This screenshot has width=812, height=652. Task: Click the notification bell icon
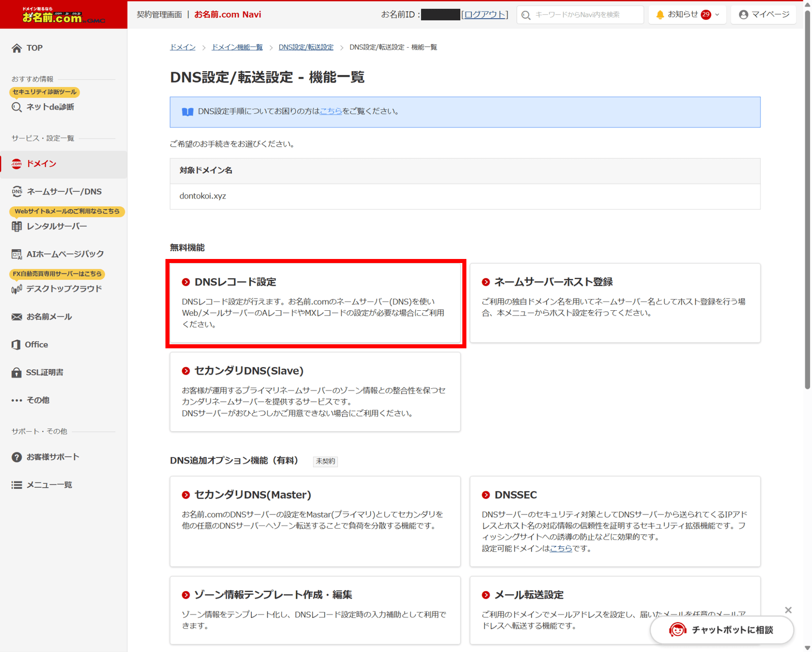point(660,15)
